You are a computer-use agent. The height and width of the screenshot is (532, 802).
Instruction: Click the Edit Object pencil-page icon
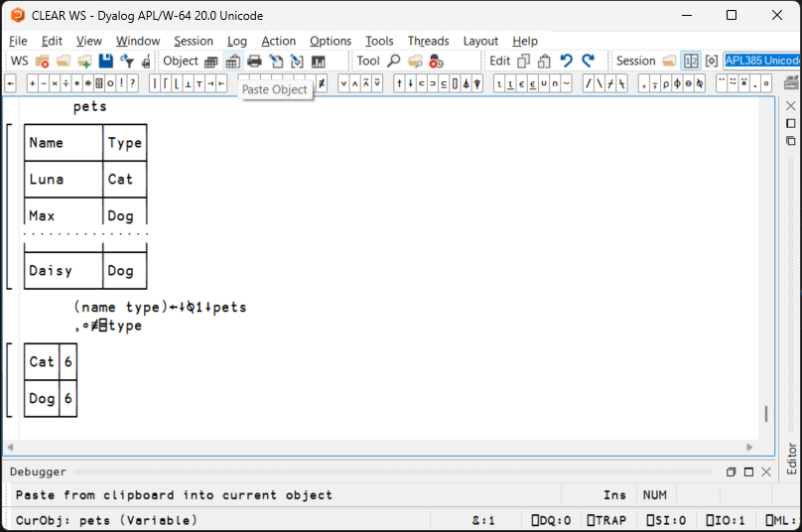(276, 62)
